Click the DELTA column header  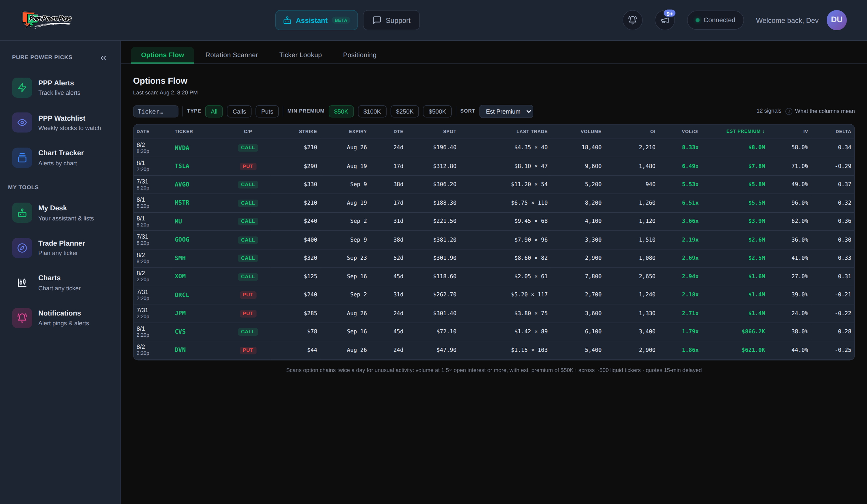point(843,131)
